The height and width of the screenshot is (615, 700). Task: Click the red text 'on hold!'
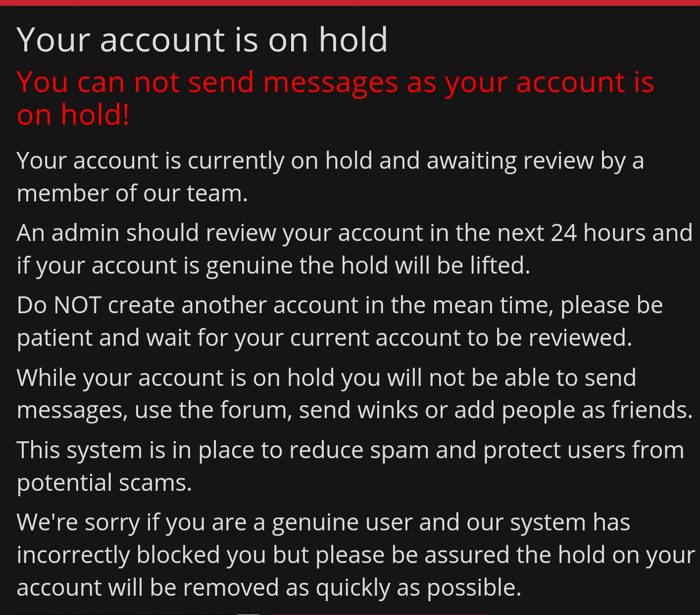[73, 115]
